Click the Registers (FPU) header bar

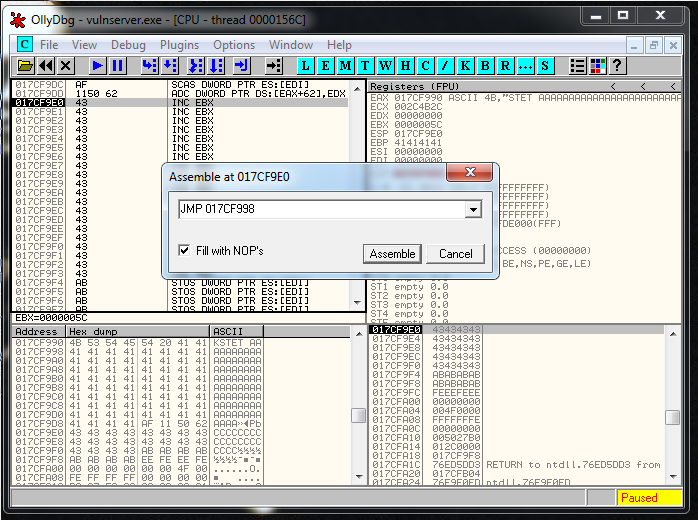pyautogui.click(x=525, y=86)
